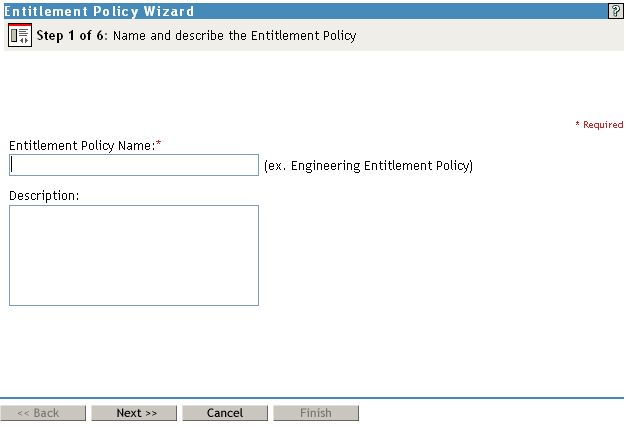This screenshot has height=428, width=626.
Task: Open help via the question mark icon
Action: pyautogui.click(x=615, y=10)
